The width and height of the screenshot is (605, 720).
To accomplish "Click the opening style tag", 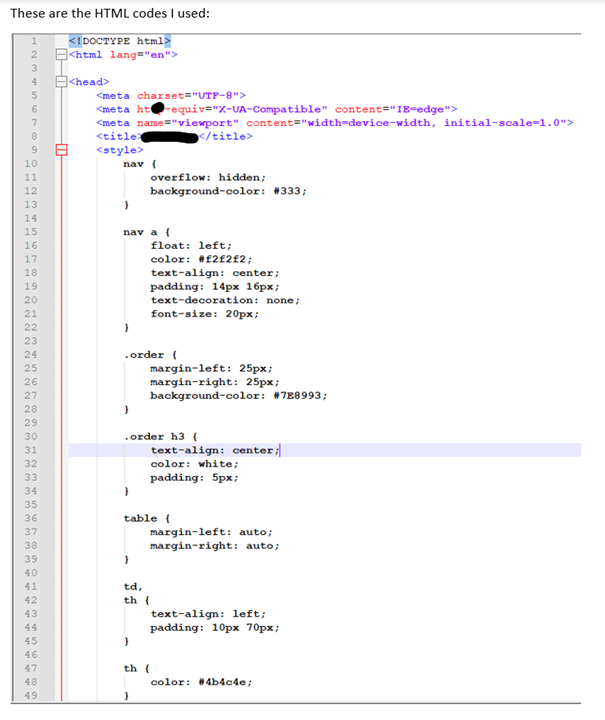I will pyautogui.click(x=120, y=150).
